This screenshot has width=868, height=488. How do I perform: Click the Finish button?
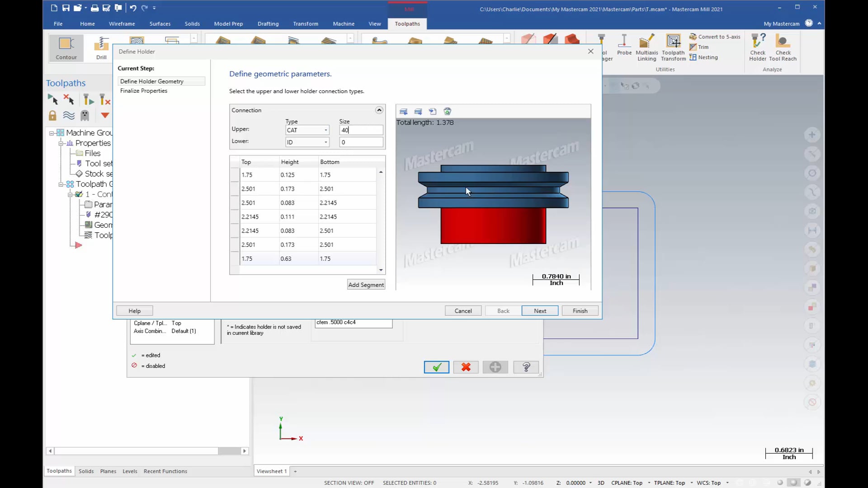pyautogui.click(x=580, y=311)
